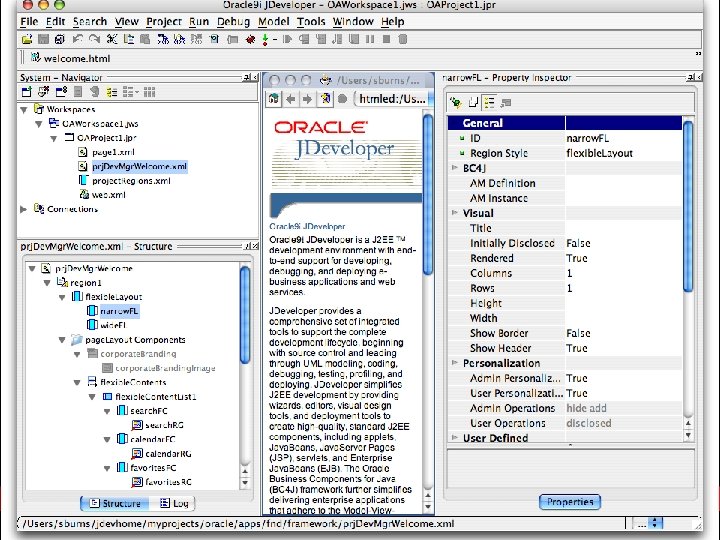The height and width of the screenshot is (540, 720).
Task: Click the Redo toolbar icon
Action: pyautogui.click(x=94, y=39)
